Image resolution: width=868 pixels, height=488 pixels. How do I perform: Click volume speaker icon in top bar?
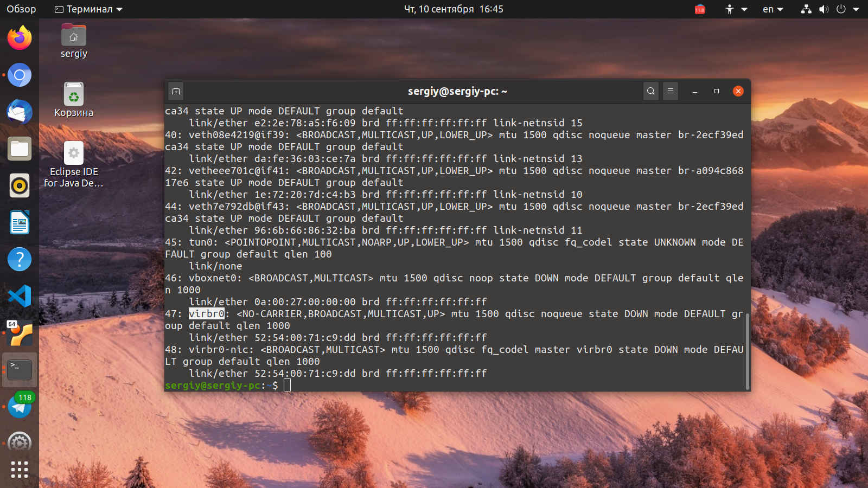(x=824, y=9)
